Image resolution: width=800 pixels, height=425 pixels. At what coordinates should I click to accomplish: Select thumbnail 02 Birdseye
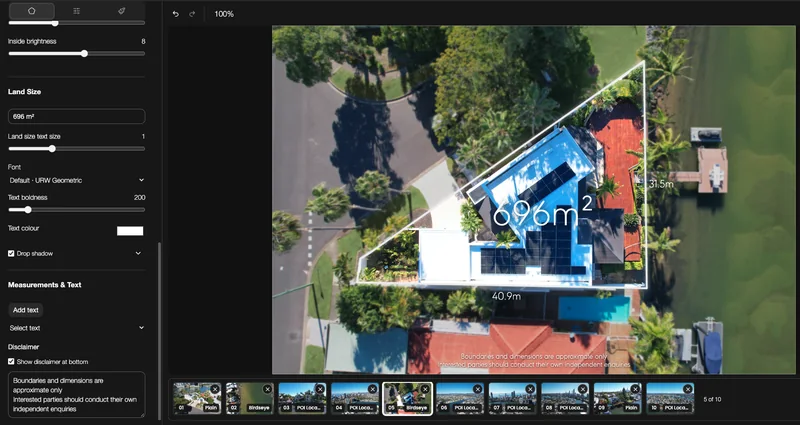[x=250, y=398]
